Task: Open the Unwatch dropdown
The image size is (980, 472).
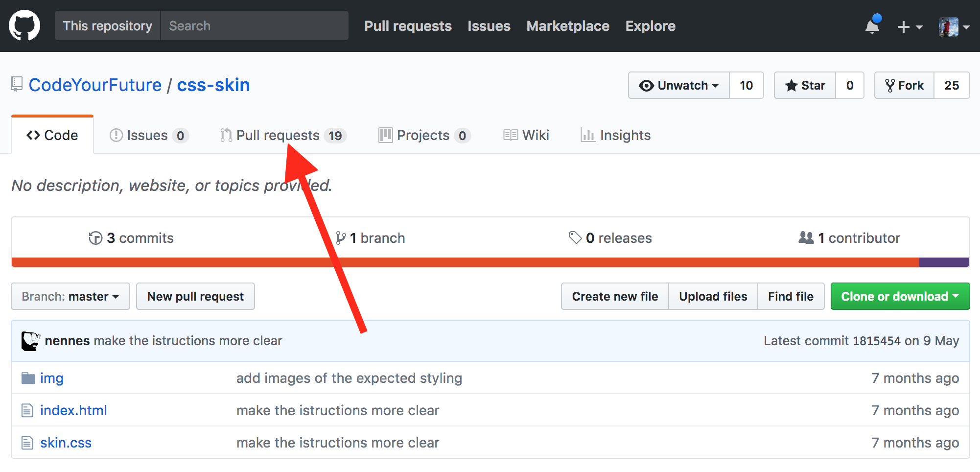Action: point(679,85)
